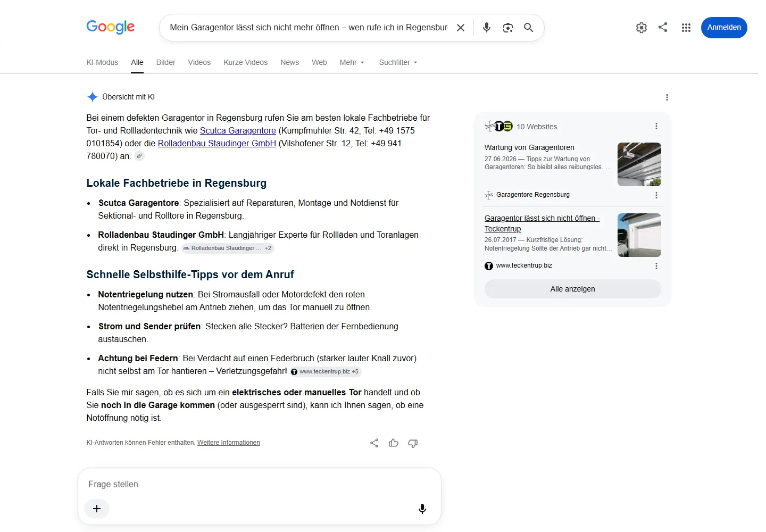The height and width of the screenshot is (532, 766).
Task: Click the Teckentrup garage door thumbnail
Action: point(639,235)
